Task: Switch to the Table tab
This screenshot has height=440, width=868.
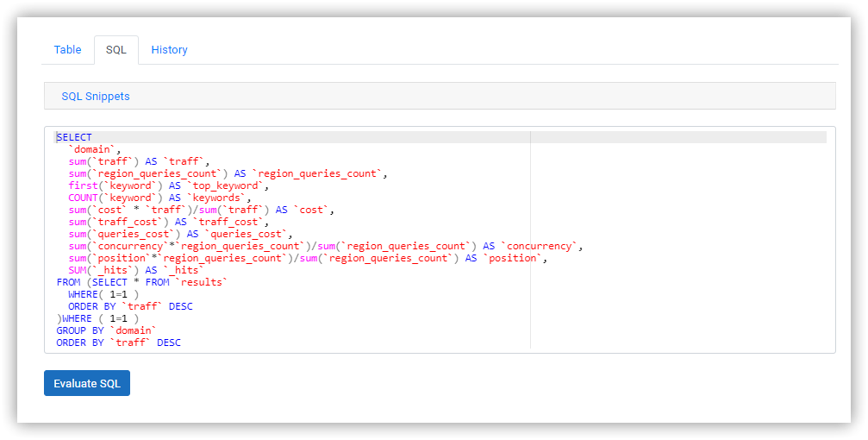Action: [67, 50]
